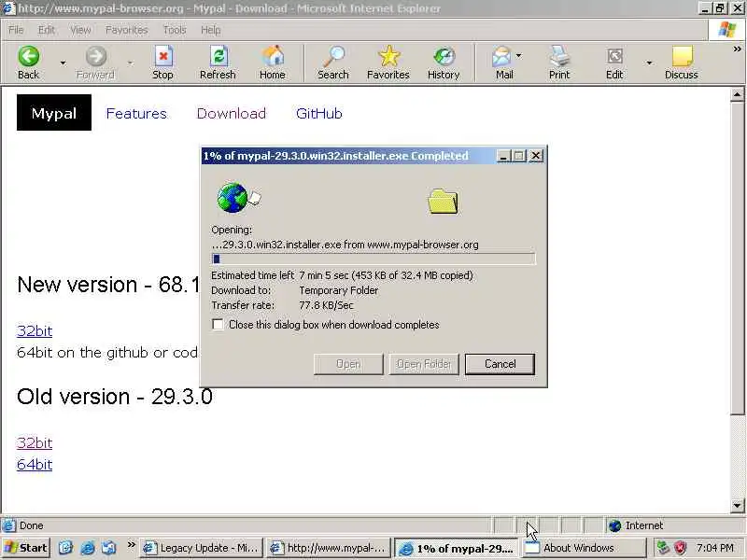The height and width of the screenshot is (560, 747).
Task: Click the yellow folder icon in the download dialog
Action: 443,202
